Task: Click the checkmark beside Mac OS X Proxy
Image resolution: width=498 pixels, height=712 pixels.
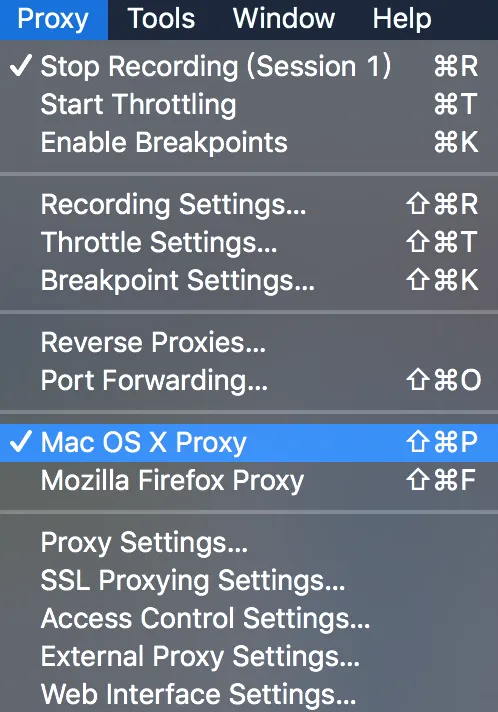Action: click(20, 442)
